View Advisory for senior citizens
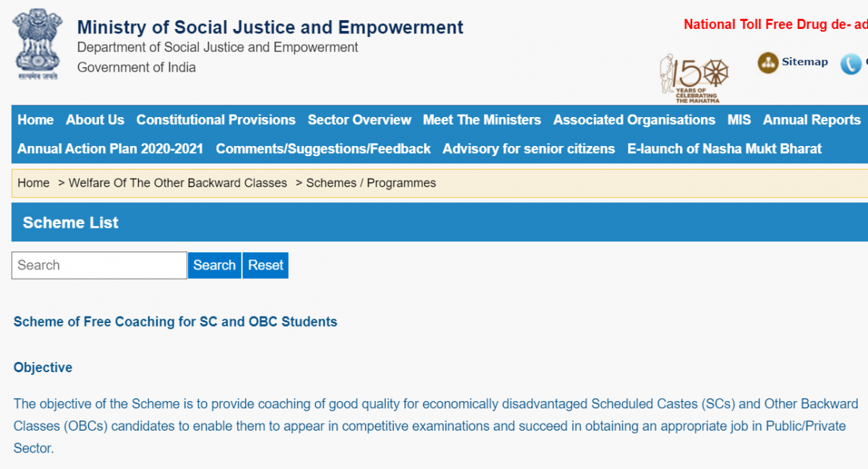Screen dimensions: 868x469 pos(528,149)
